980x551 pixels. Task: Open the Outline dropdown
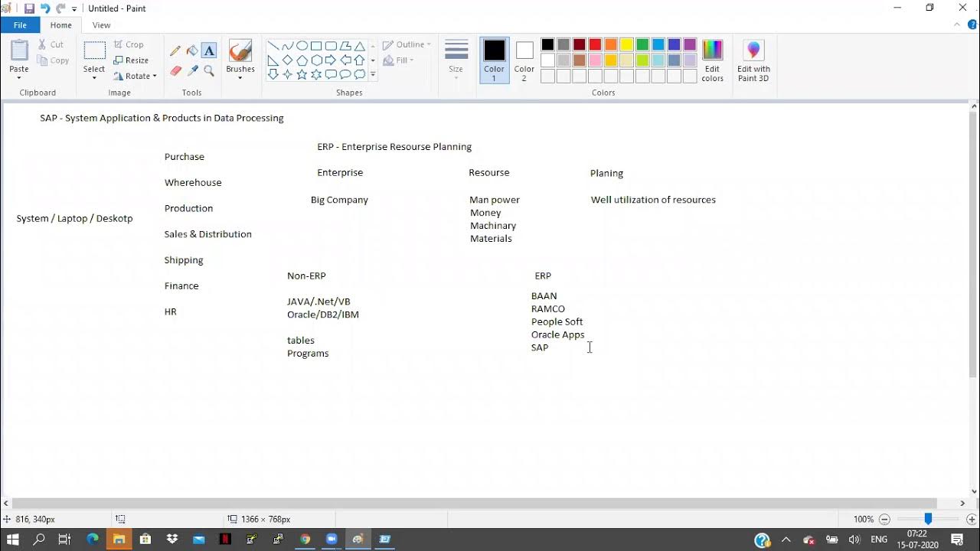pyautogui.click(x=407, y=44)
